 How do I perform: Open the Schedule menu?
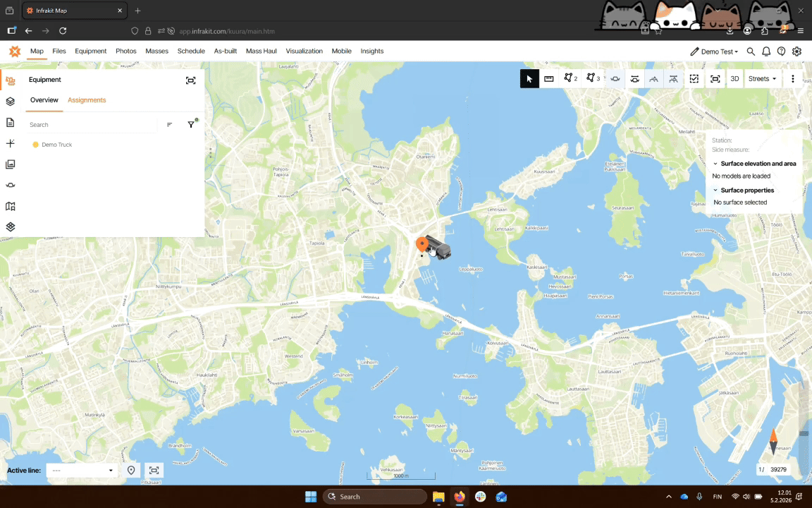191,51
